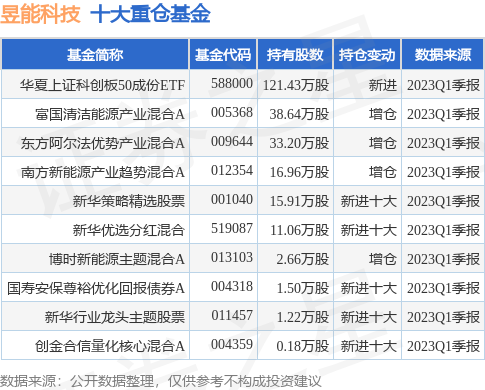
Task: Click the 基金简称 column header
Action: coord(95,55)
